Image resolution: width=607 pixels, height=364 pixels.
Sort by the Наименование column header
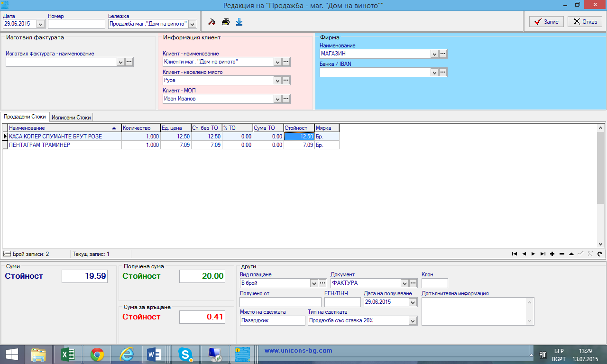(64, 128)
